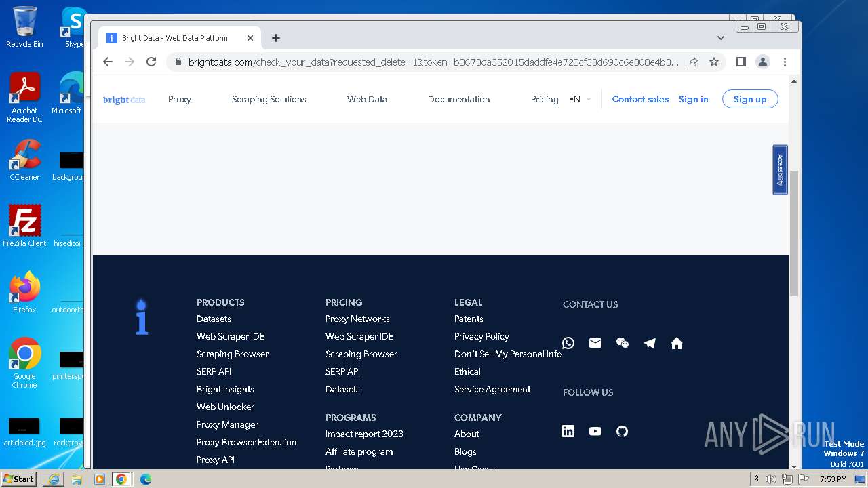The width and height of the screenshot is (868, 488).
Task: Click the taskbar clock showing 7:53 PM
Action: pyautogui.click(x=833, y=479)
